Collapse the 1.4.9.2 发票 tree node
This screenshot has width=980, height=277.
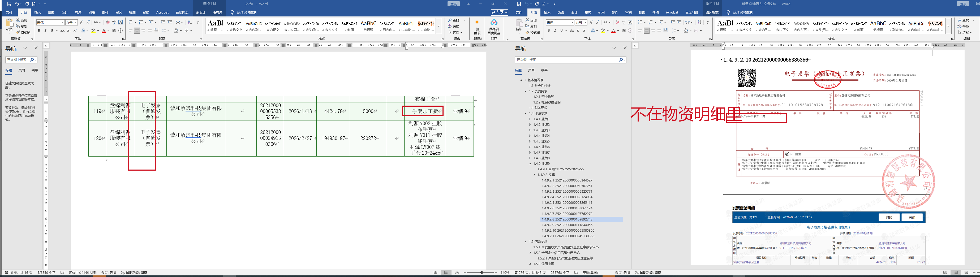534,175
